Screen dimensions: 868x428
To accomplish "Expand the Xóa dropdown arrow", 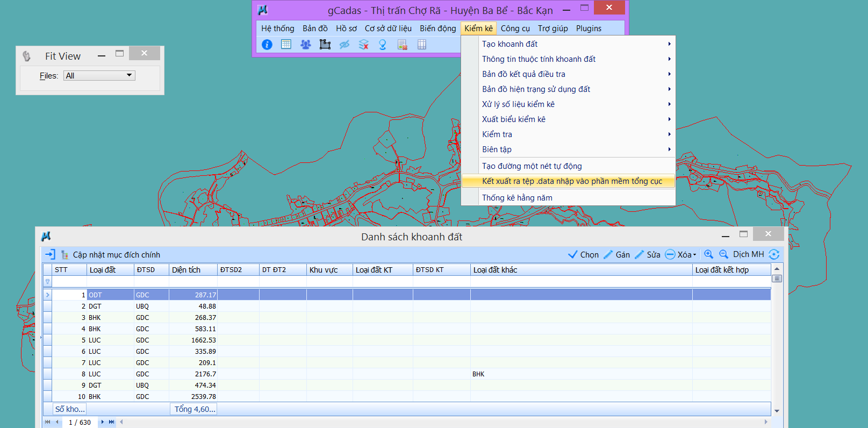I will click(x=694, y=255).
